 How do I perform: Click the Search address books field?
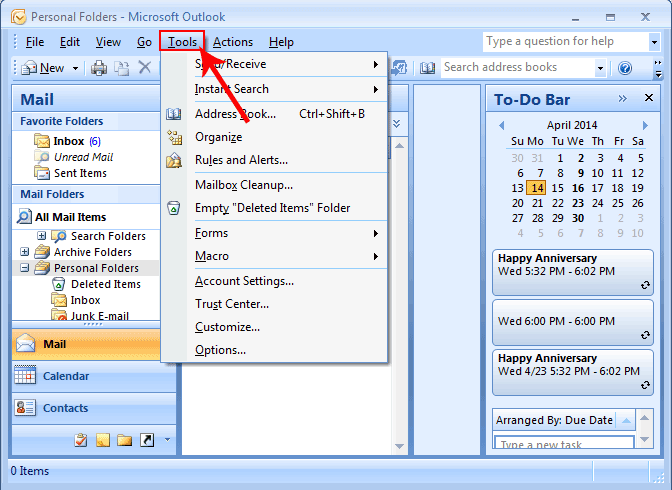[518, 68]
